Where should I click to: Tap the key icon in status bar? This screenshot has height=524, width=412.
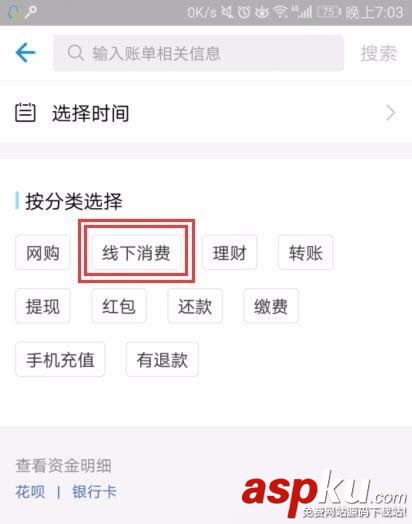click(31, 13)
